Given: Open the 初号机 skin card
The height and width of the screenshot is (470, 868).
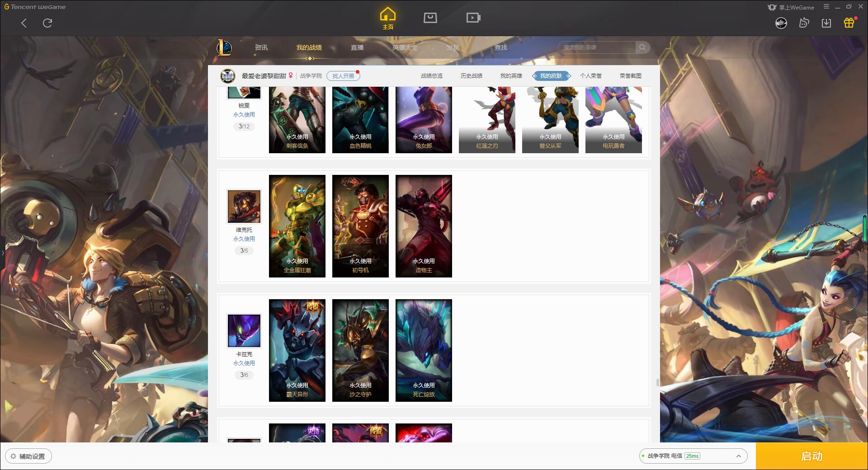Looking at the screenshot, I should click(x=360, y=226).
